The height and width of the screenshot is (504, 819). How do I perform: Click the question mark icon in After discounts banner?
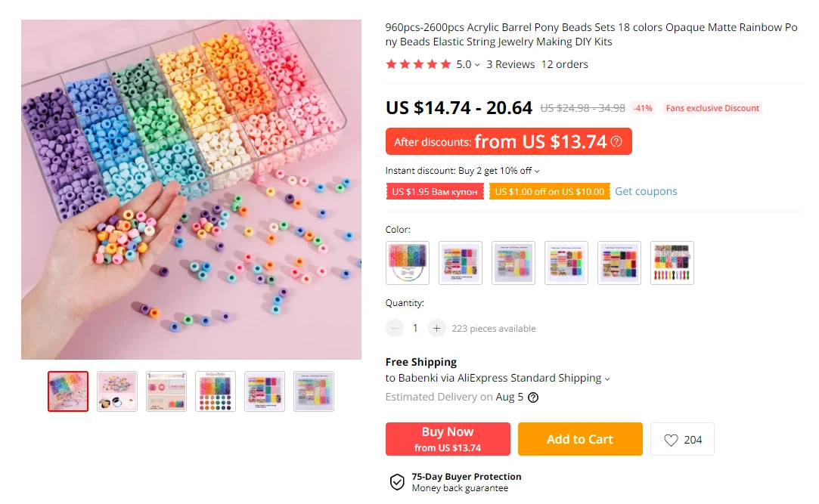pos(617,141)
